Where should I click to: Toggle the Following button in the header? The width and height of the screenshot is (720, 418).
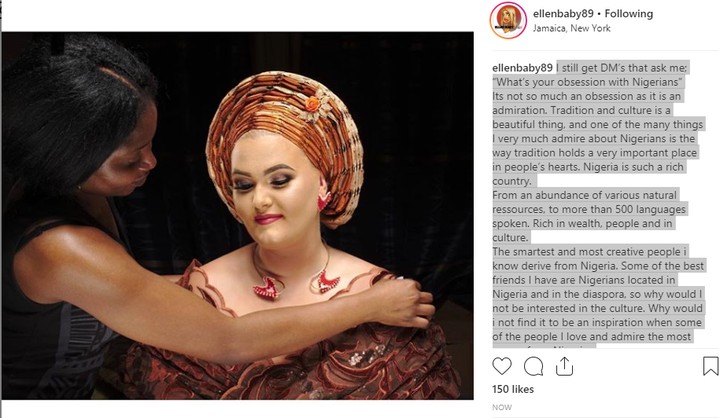(627, 14)
